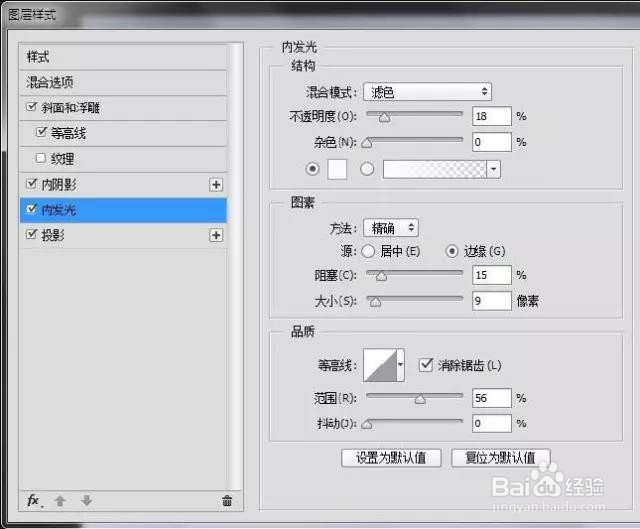Select the highlighted 内发光 row
Viewport: 640px width, 529px height.
tap(123, 210)
